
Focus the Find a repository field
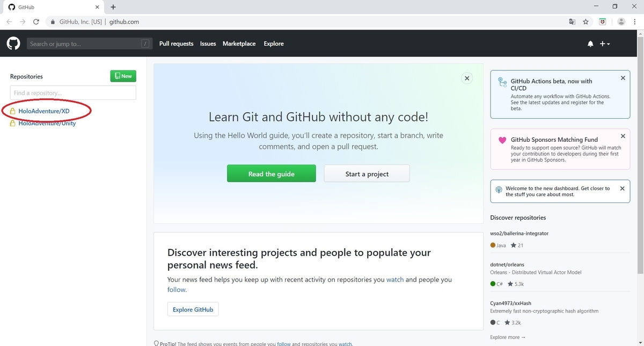(x=73, y=93)
